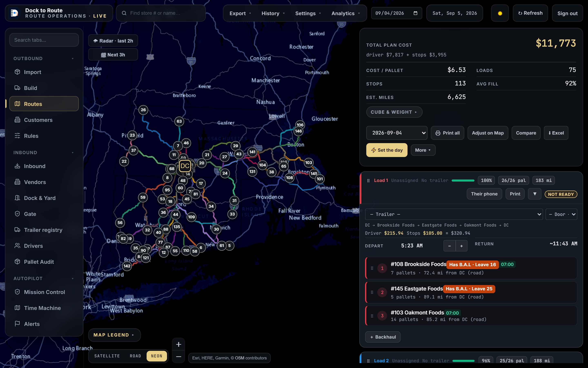
Task: Click the Routes map icon
Action: 17,104
